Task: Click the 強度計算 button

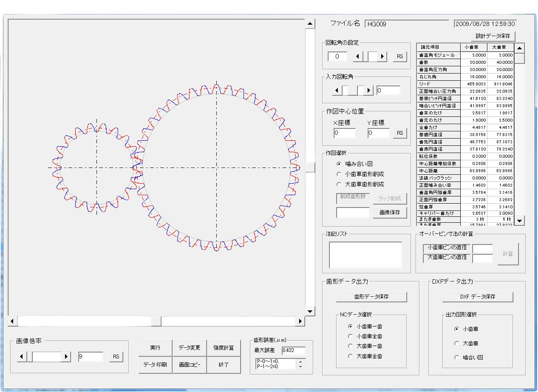Action: click(x=224, y=348)
